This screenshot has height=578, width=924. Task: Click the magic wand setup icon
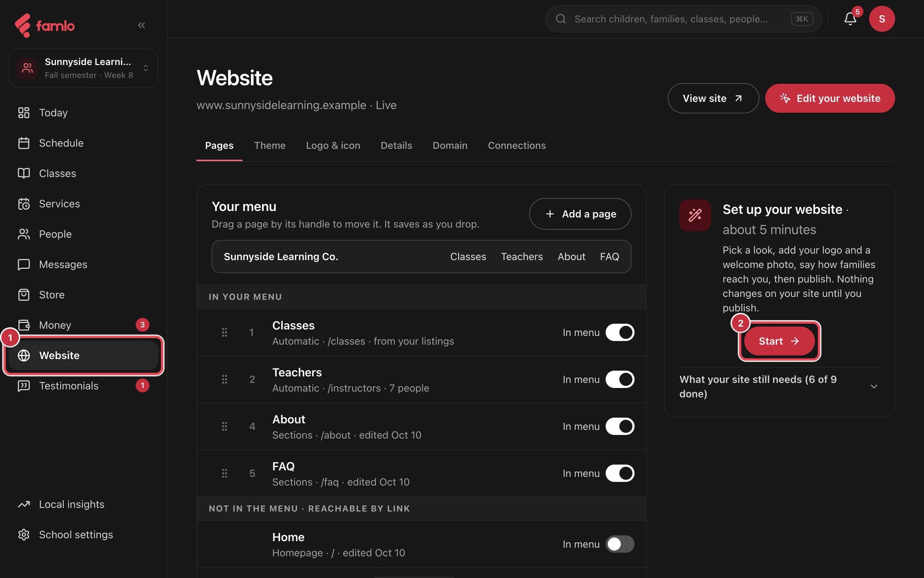695,215
